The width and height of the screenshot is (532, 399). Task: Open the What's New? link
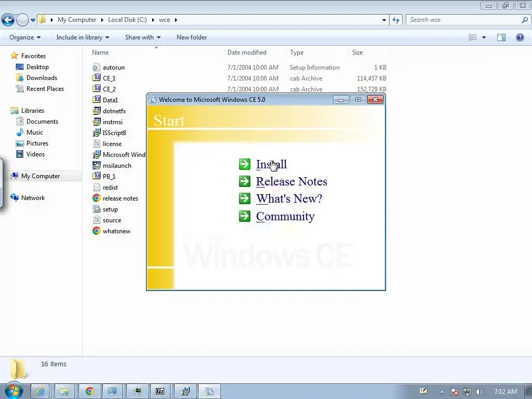(289, 199)
